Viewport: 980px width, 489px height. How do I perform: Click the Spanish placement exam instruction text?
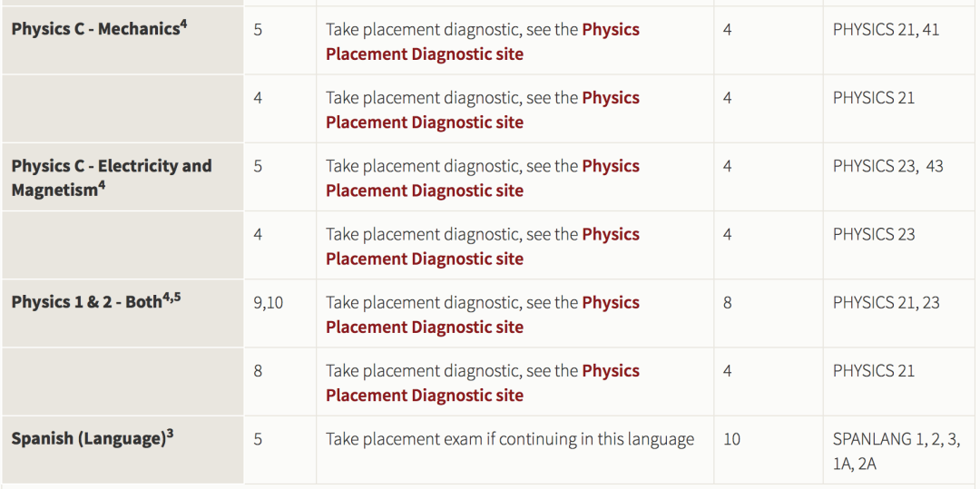[x=509, y=439]
